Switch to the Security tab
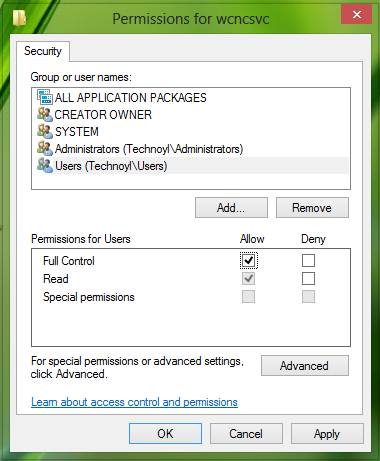This screenshot has width=380, height=461. tap(43, 51)
